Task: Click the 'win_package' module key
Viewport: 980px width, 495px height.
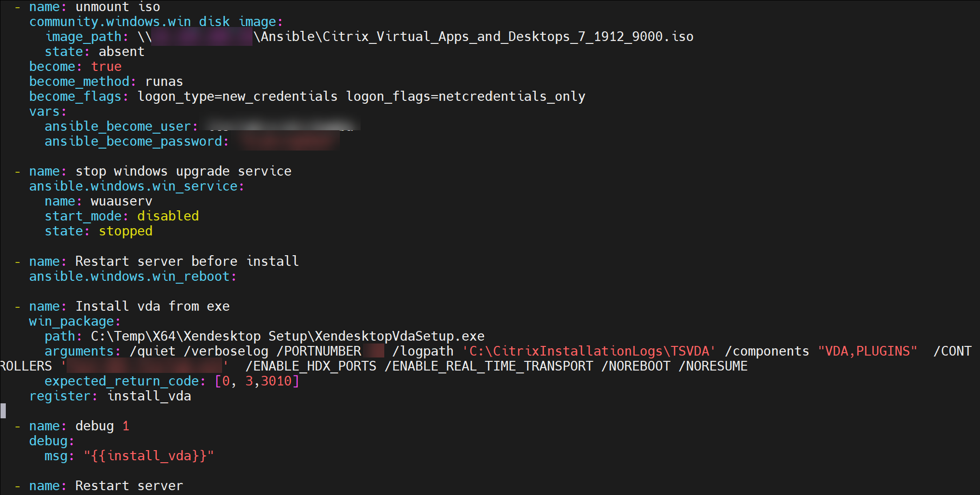Action: pos(71,321)
